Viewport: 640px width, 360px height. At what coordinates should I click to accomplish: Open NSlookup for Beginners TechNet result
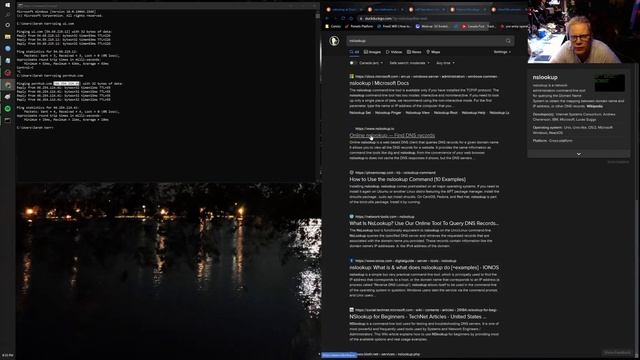coord(418,317)
